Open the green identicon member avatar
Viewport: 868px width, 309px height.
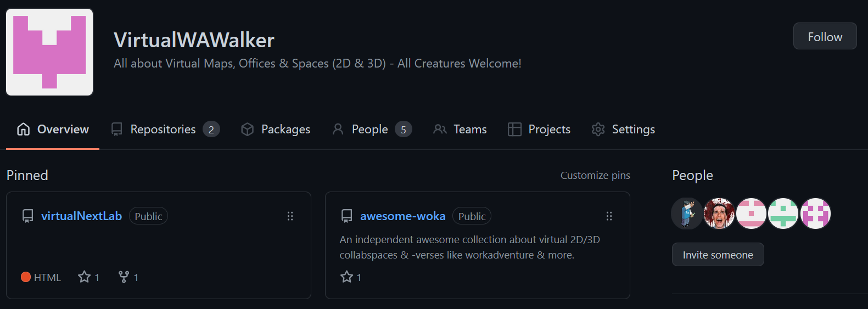pos(783,214)
